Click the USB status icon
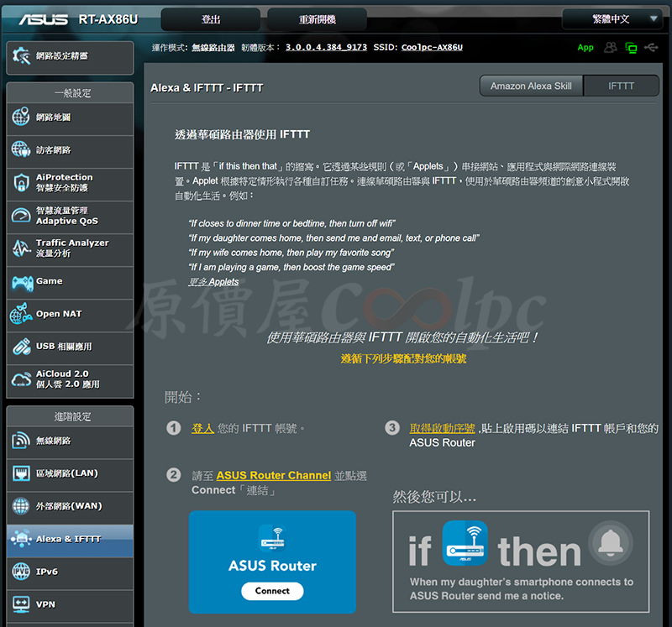 tap(651, 47)
